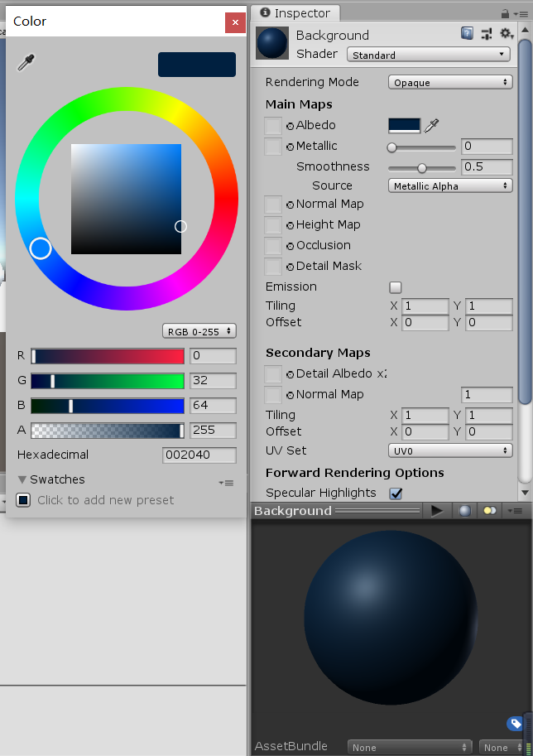Click the Albedo eyedropper icon
The image size is (533, 756).
point(431,125)
